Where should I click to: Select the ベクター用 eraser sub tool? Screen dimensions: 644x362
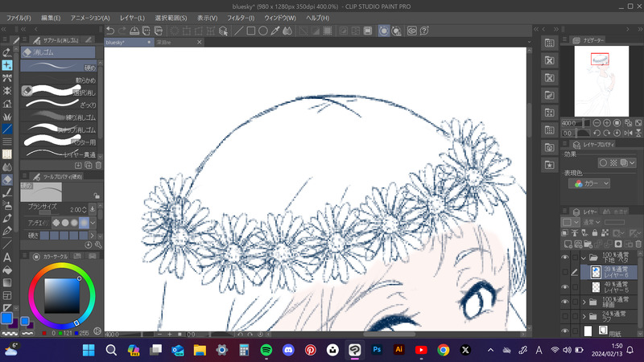click(x=59, y=142)
